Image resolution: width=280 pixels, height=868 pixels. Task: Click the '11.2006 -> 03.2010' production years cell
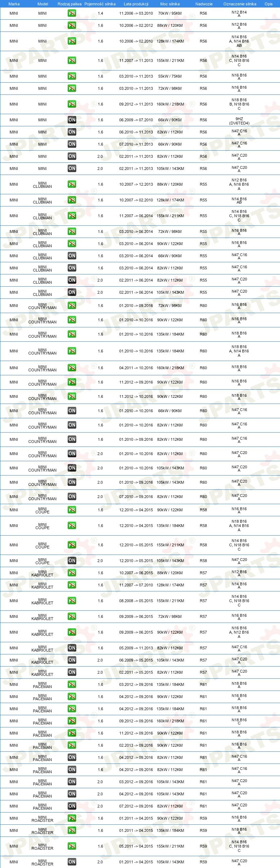136,13
